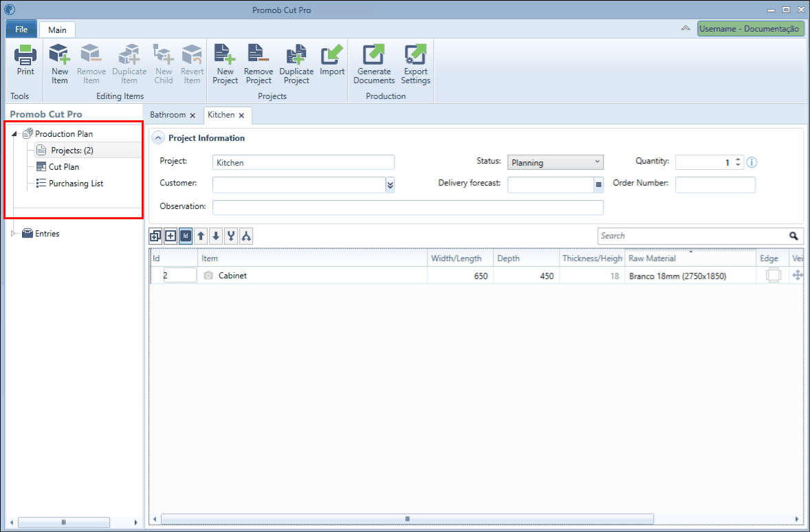Screen dimensions: 810x532
Task: Collapse the ribbon with the chevron
Action: click(x=686, y=28)
